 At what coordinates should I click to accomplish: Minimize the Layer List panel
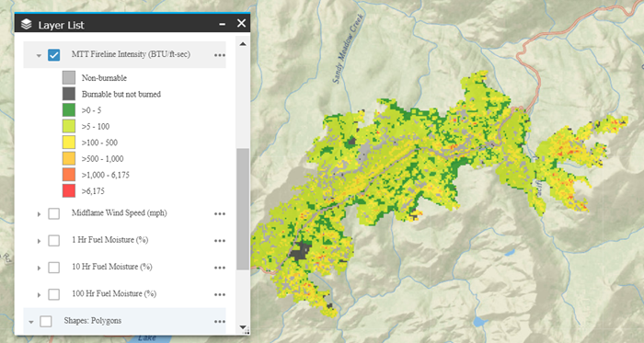(223, 25)
